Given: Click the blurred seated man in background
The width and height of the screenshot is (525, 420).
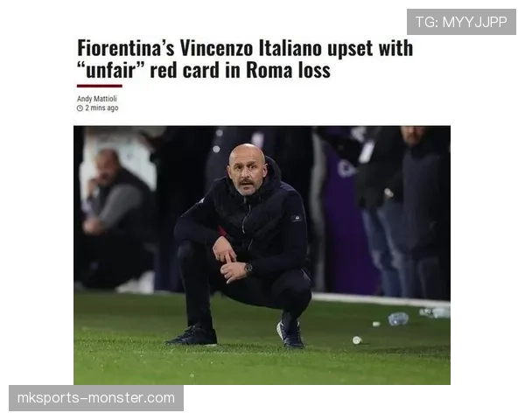Looking at the screenshot, I should [114, 218].
